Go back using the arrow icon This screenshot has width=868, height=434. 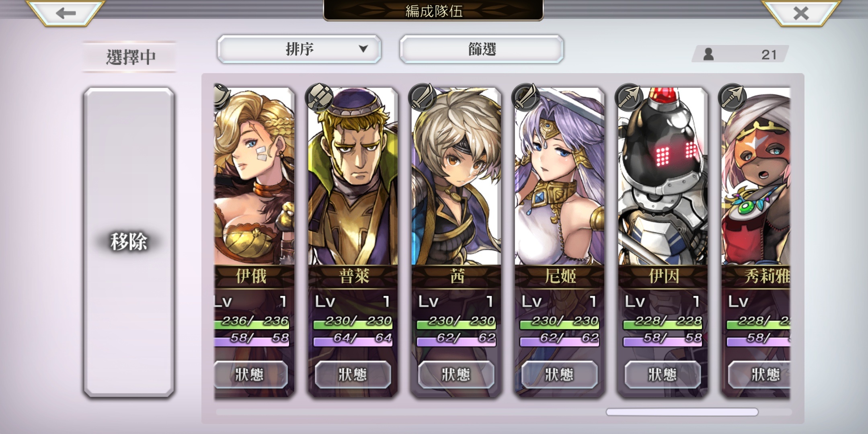pyautogui.click(x=66, y=13)
